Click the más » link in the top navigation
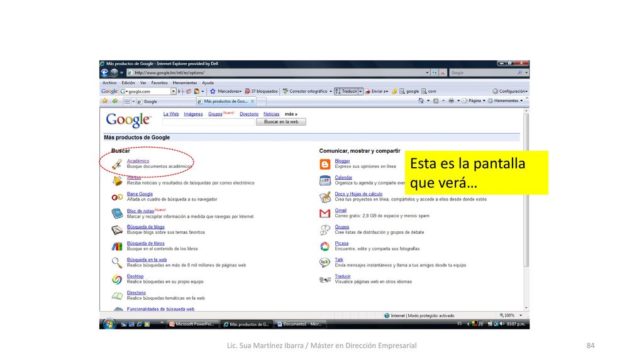 (x=291, y=114)
